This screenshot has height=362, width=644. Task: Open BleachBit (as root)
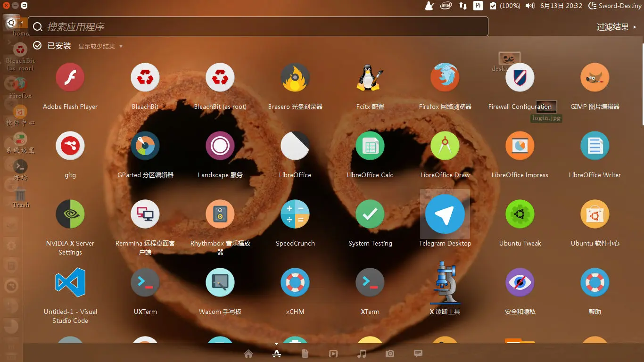click(x=220, y=77)
